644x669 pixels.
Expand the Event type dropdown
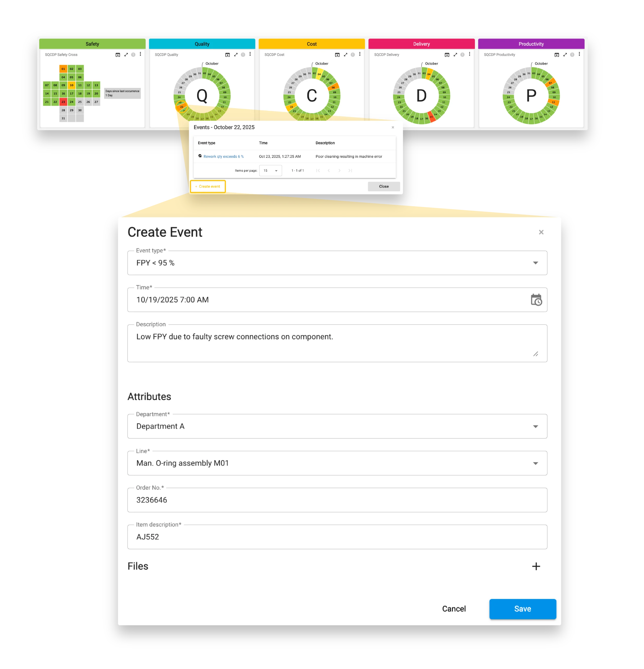[535, 263]
